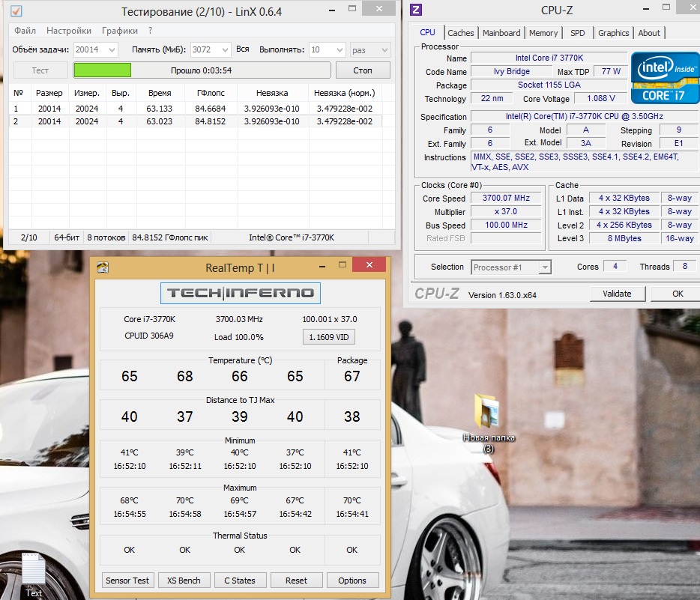
Task: Expand the Выполнять count dropdown
Action: tap(337, 49)
